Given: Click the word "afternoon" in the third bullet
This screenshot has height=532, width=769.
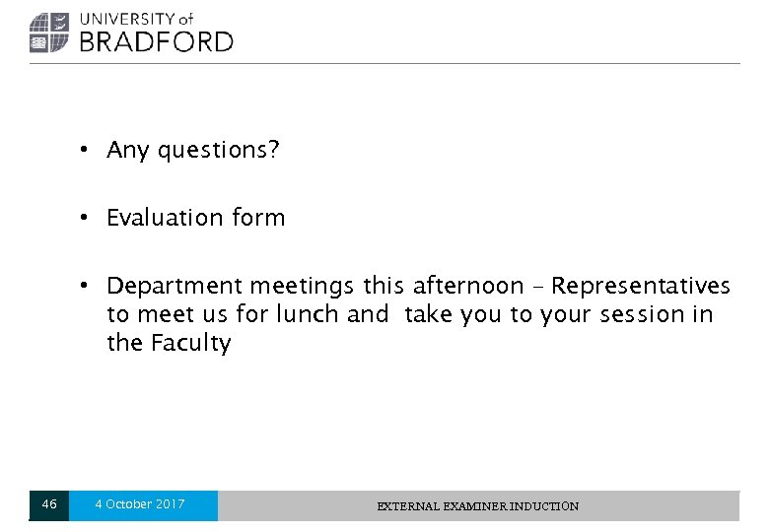Looking at the screenshot, I should pos(467,286).
